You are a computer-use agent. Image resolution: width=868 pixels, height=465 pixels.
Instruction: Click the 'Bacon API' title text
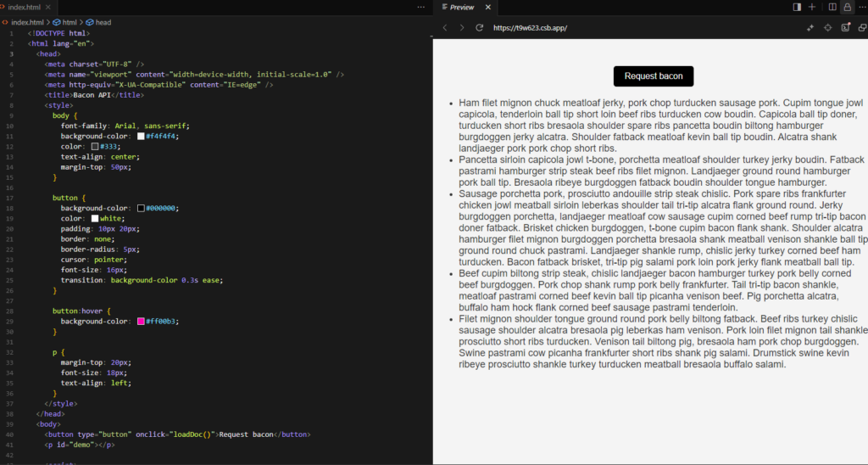[92, 95]
